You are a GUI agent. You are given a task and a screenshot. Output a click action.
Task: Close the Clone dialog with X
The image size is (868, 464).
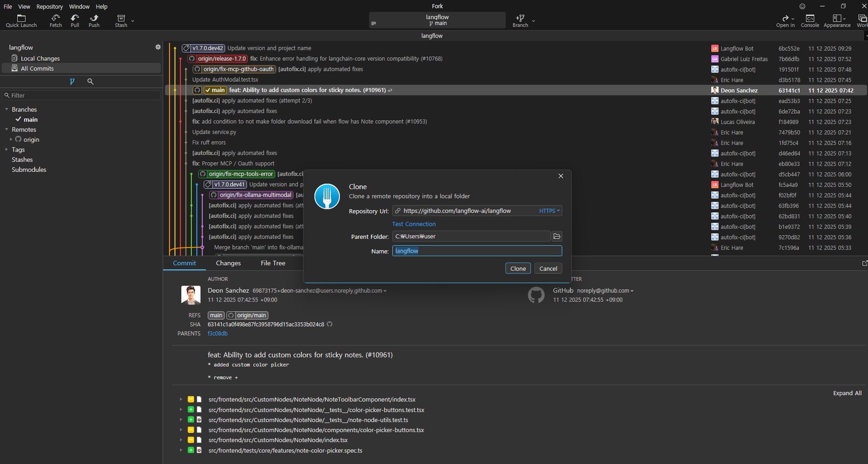pos(561,176)
